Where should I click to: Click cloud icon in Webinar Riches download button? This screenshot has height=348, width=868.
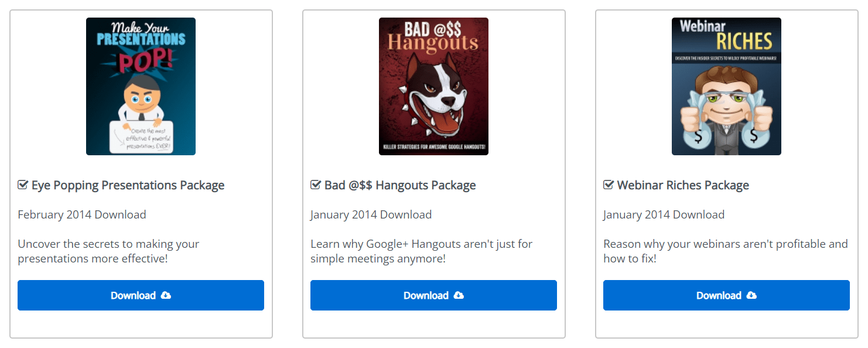click(752, 295)
